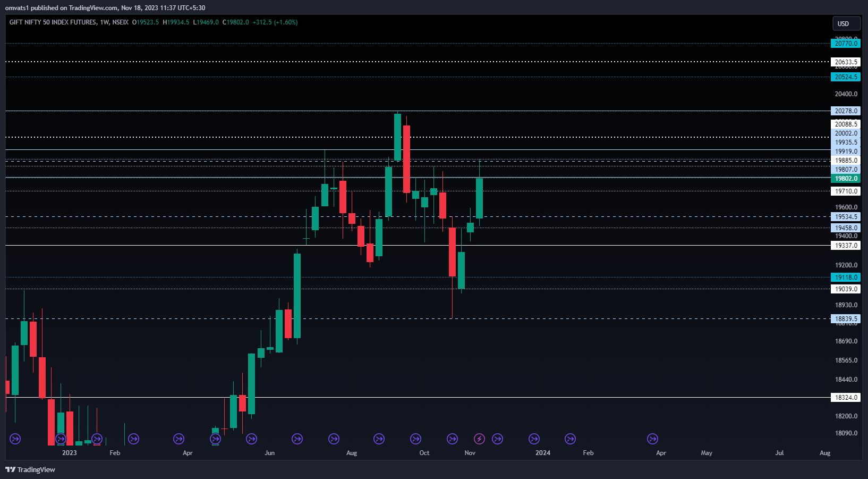Image resolution: width=868 pixels, height=479 pixels.
Task: Click the 20633.5 price label
Action: click(846, 62)
